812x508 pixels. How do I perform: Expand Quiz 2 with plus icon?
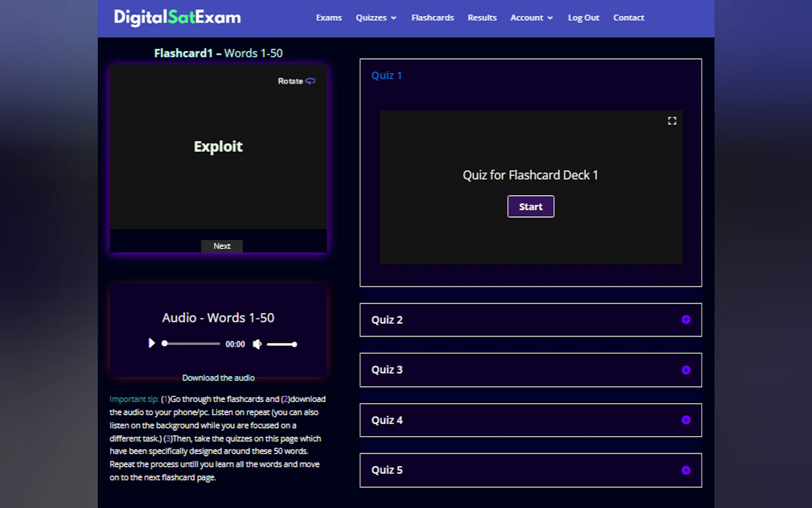[685, 320]
